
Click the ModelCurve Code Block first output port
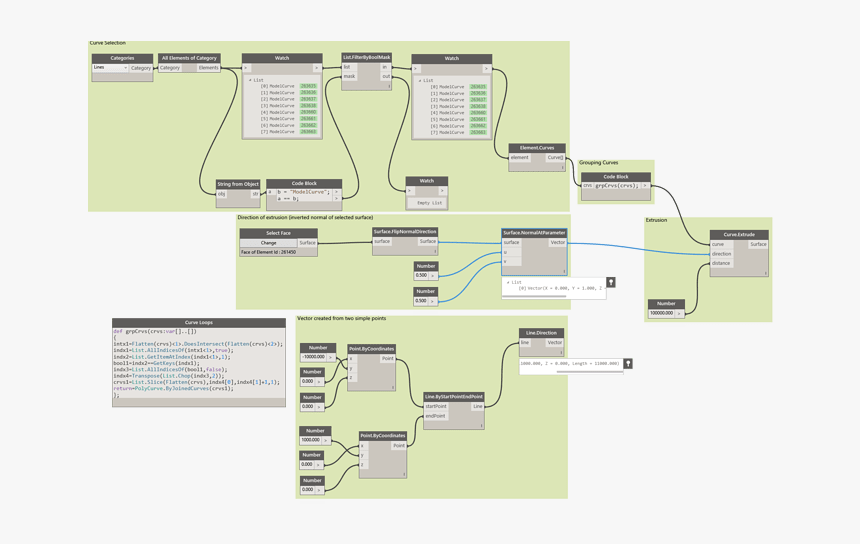tap(337, 191)
